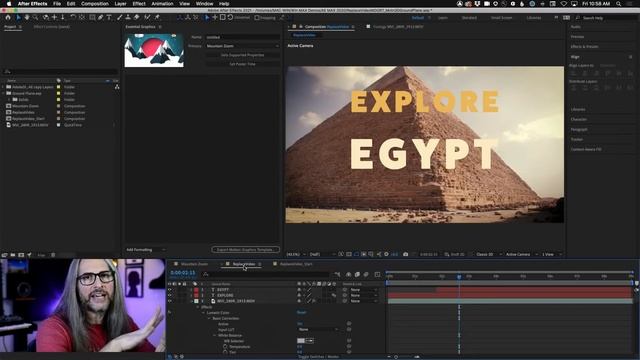
Task: Select the Rotation tool
Action: click(x=73, y=18)
